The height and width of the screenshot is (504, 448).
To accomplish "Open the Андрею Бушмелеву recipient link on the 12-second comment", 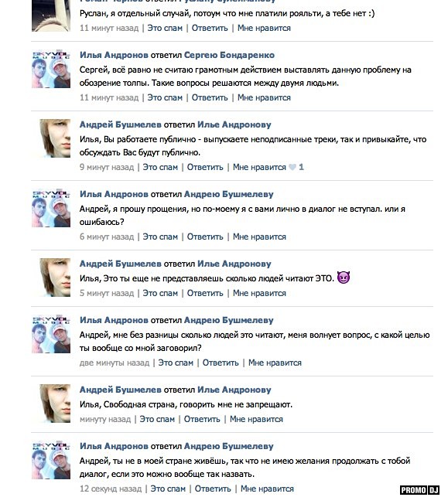I will pos(229,446).
